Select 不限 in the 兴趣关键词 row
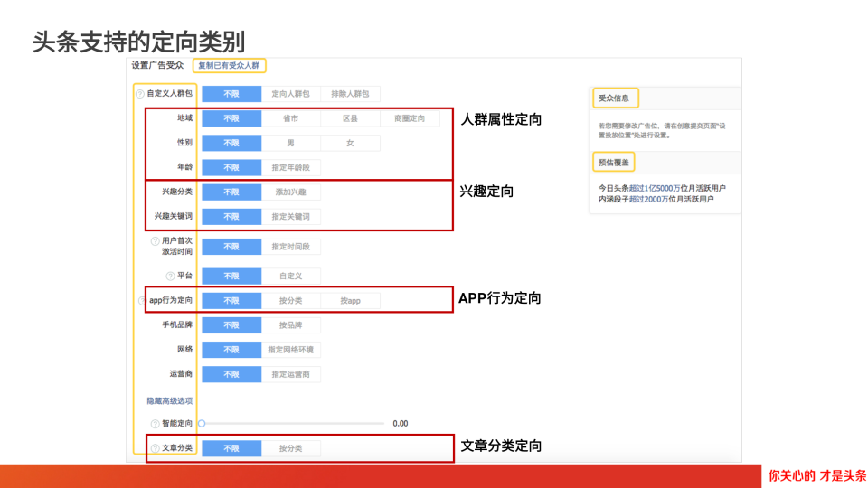This screenshot has height=488, width=868. tap(231, 216)
